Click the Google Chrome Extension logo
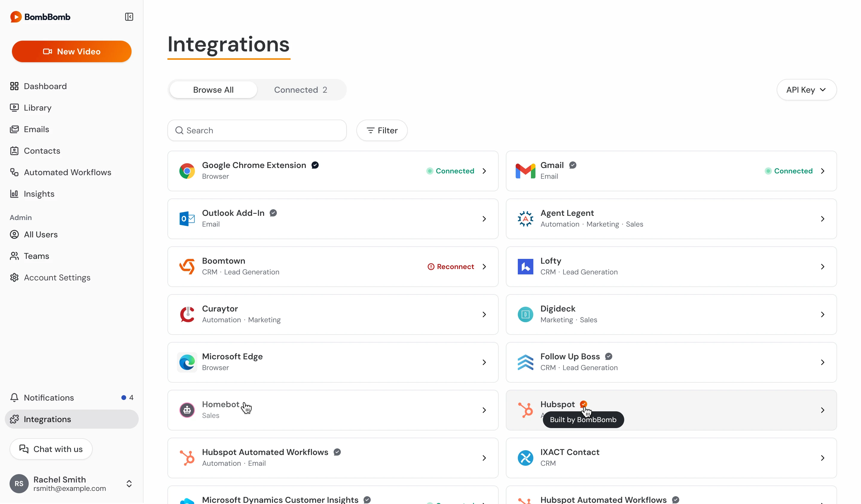 coord(187,171)
